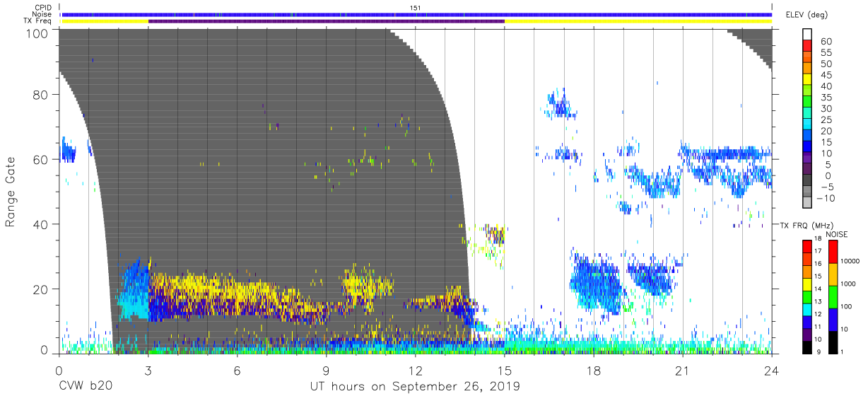Pick the cyan 12–13 swatch on TX FRQ colorbar
Screen dimensions: 868x401
[807, 310]
